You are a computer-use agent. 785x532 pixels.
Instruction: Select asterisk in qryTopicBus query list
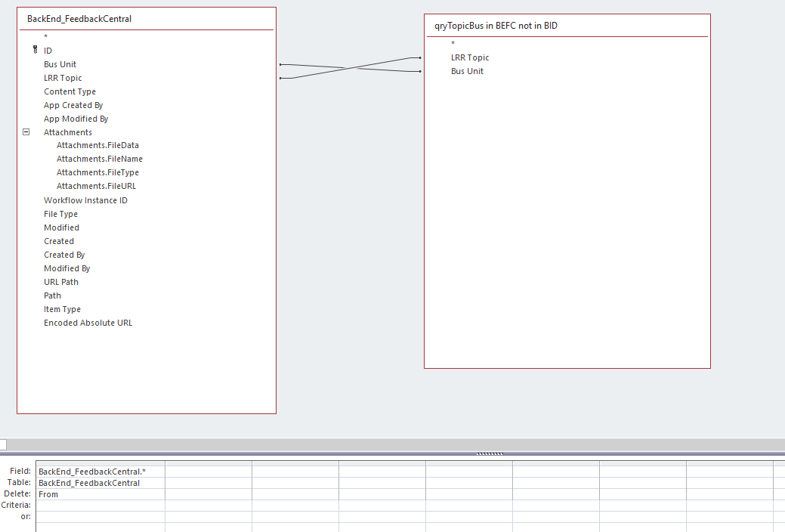[453, 44]
